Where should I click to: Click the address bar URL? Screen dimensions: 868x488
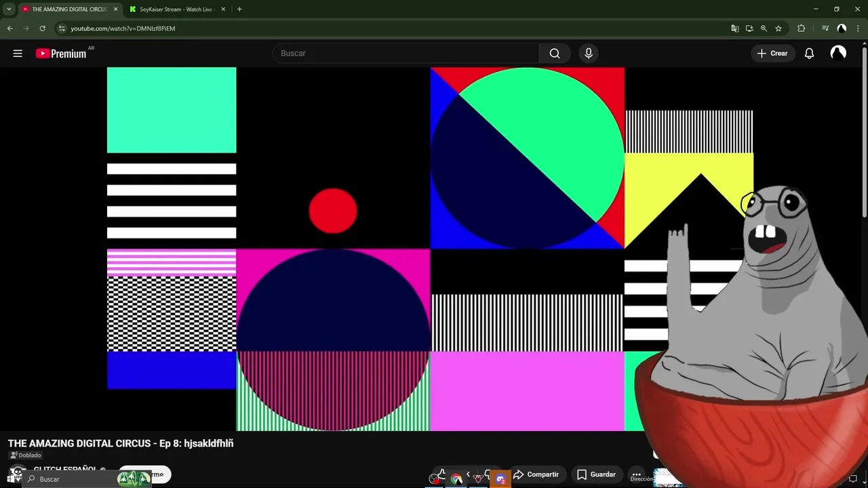pyautogui.click(x=123, y=28)
